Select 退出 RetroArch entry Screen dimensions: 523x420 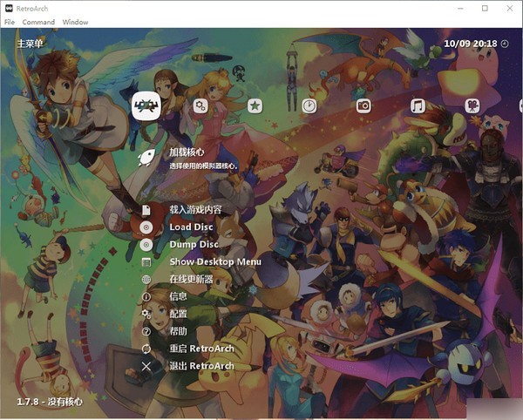pyautogui.click(x=202, y=366)
